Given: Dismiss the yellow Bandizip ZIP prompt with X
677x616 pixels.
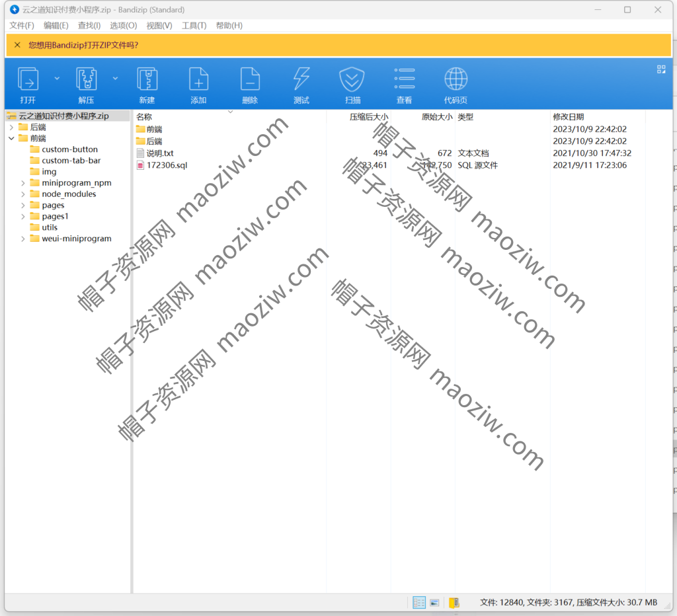Looking at the screenshot, I should [x=17, y=45].
